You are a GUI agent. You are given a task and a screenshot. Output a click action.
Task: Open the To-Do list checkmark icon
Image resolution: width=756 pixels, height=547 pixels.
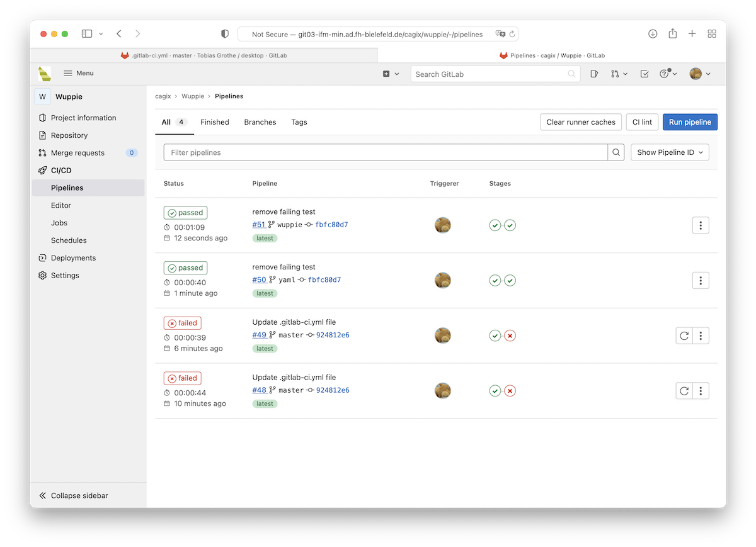click(644, 74)
